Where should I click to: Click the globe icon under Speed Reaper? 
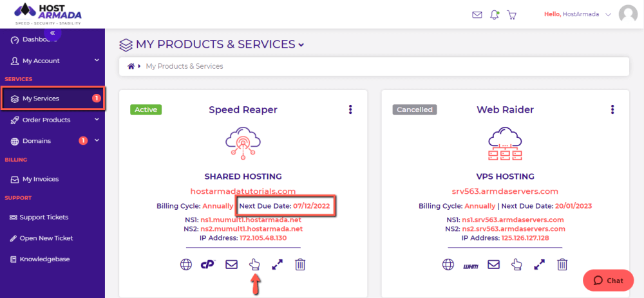(186, 265)
